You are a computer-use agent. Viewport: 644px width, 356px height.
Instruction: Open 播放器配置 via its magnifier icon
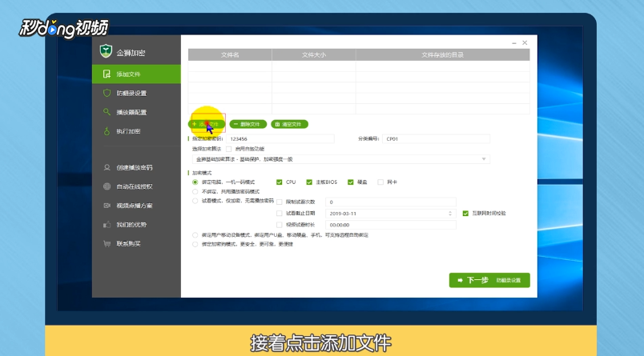tap(107, 112)
